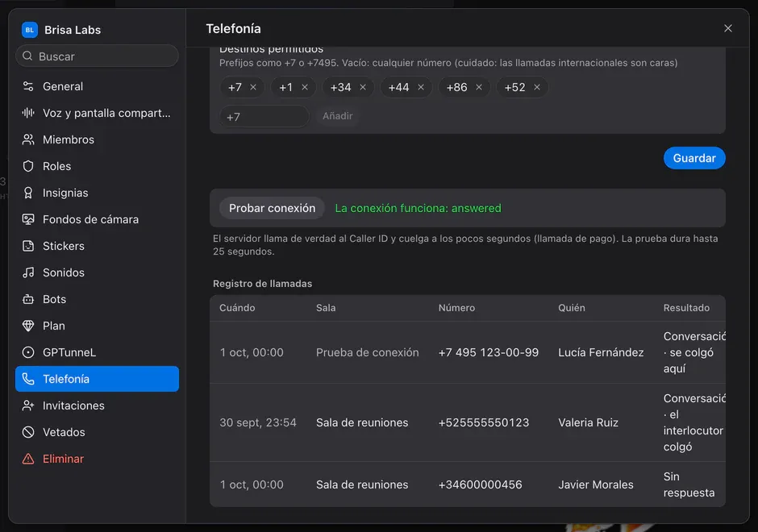Click the Brisa Labs BL logo icon
The image size is (758, 532).
pyautogui.click(x=30, y=30)
